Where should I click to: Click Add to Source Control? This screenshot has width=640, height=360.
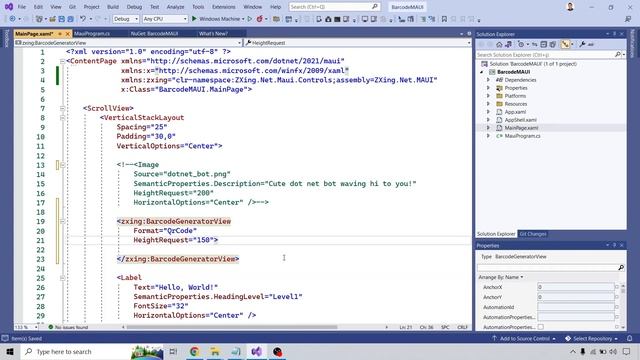click(524, 338)
